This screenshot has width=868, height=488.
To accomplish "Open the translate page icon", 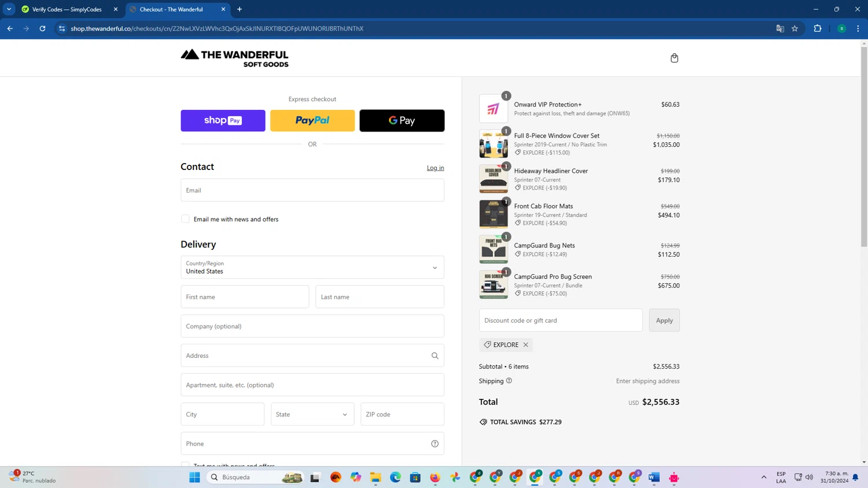I will [780, 28].
